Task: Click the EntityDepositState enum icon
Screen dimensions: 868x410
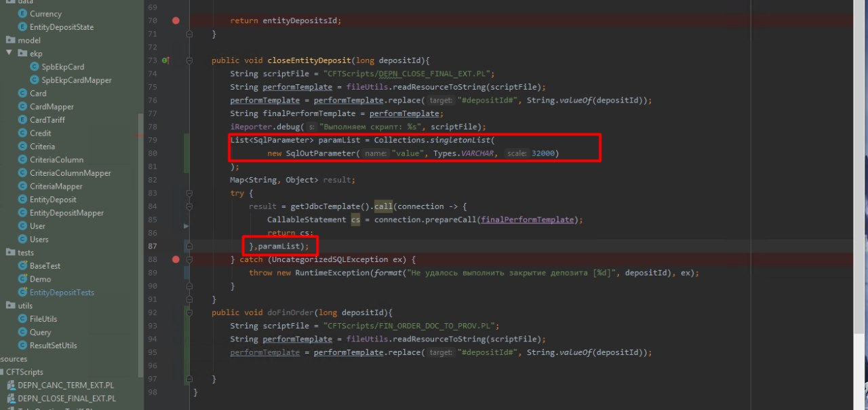Action: [x=22, y=27]
